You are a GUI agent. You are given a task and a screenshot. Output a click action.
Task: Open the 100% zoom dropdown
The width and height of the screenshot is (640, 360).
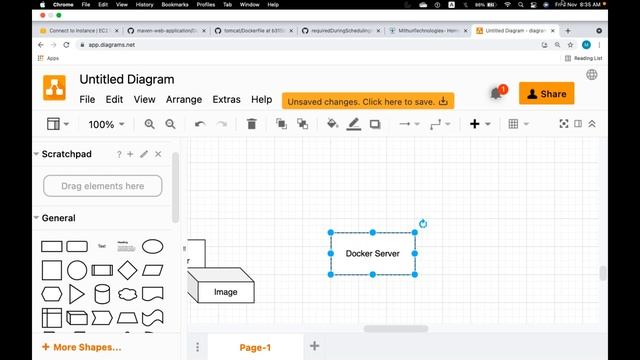[106, 124]
